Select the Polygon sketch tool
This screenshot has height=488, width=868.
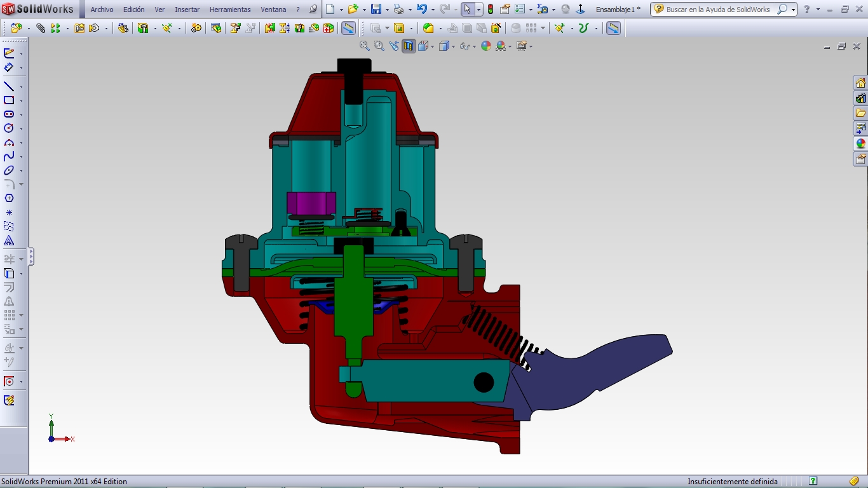point(9,198)
